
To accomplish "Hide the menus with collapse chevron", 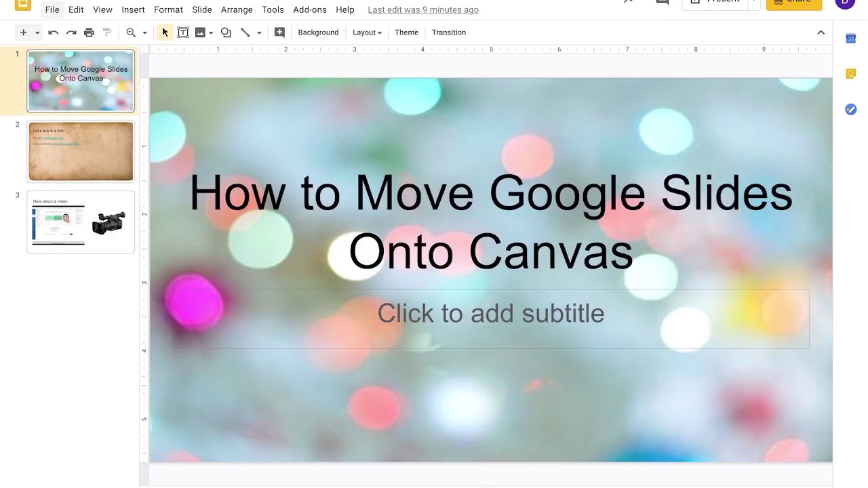I will [x=821, y=33].
